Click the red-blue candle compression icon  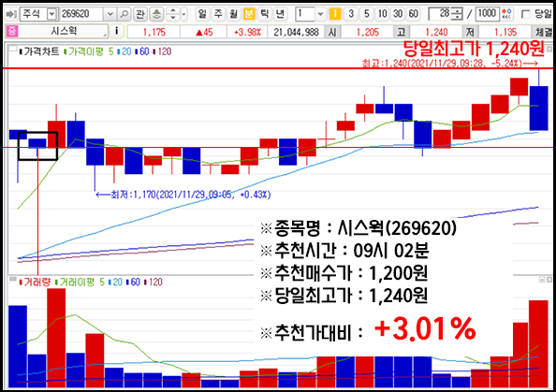(507, 14)
